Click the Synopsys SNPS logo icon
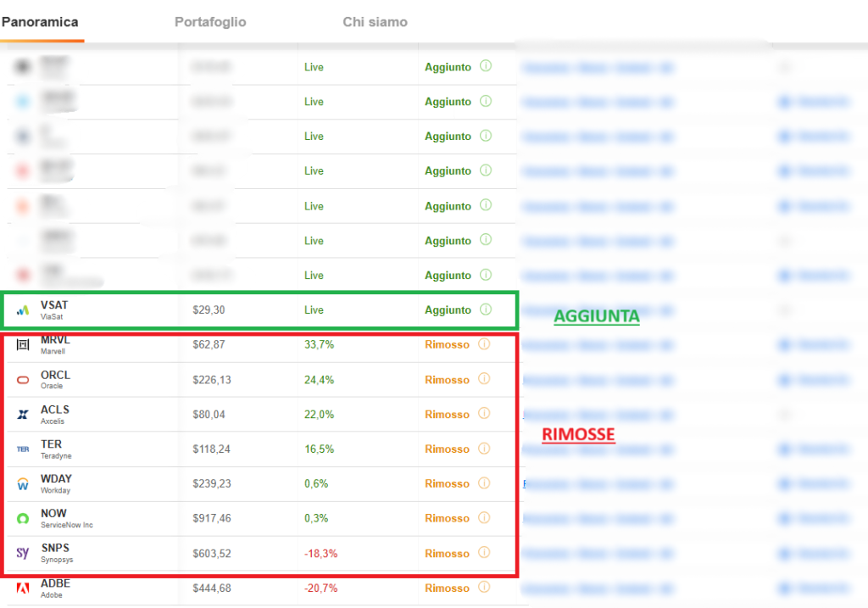 [x=23, y=554]
